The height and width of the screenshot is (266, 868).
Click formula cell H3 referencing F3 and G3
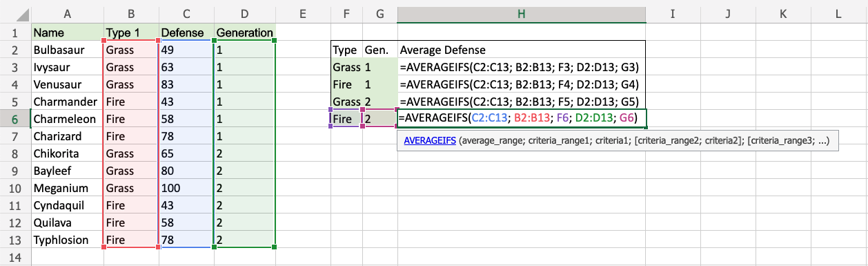522,67
